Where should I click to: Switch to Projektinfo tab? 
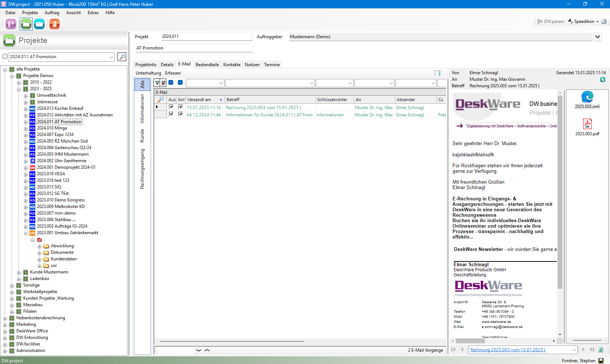point(146,65)
